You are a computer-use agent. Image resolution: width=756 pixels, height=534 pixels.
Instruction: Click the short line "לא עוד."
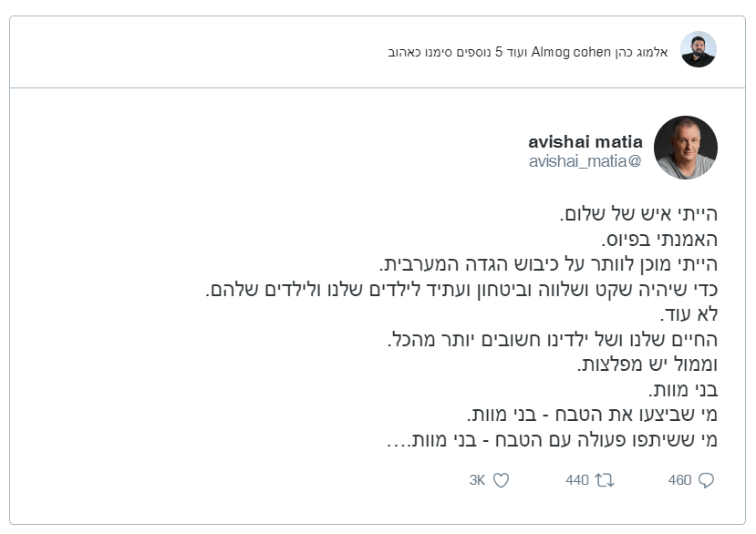(x=693, y=315)
